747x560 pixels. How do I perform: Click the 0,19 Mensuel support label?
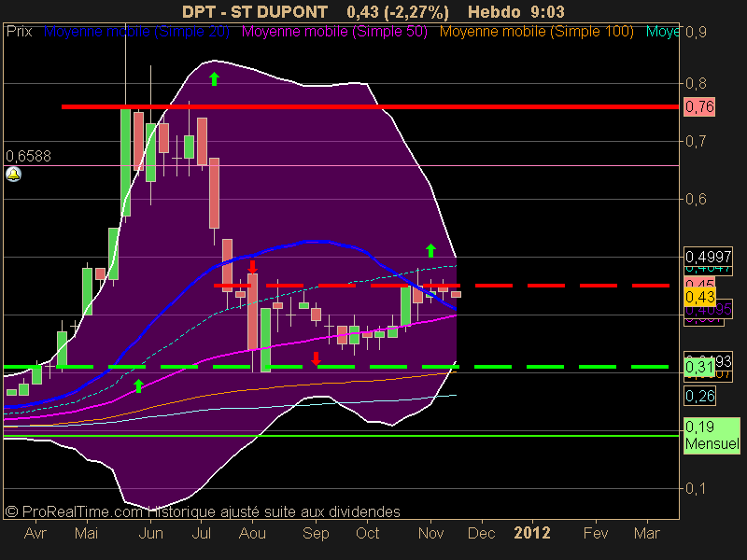[x=712, y=435]
